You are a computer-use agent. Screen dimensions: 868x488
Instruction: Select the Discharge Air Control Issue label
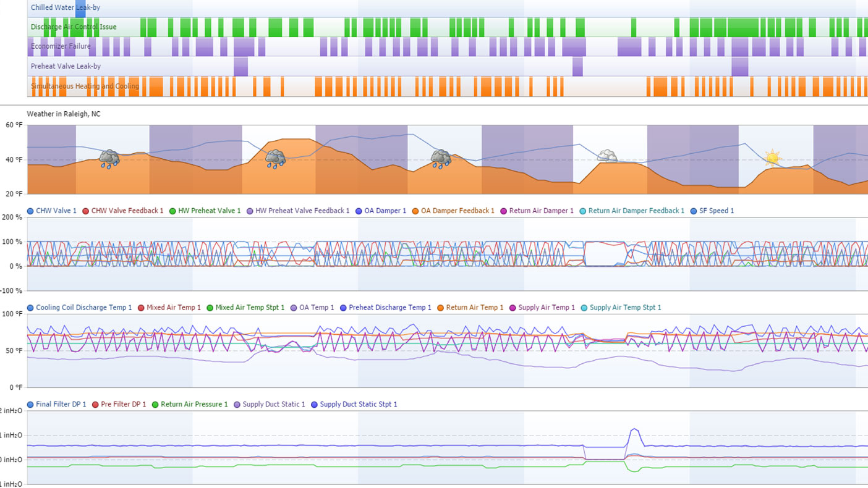coord(74,27)
